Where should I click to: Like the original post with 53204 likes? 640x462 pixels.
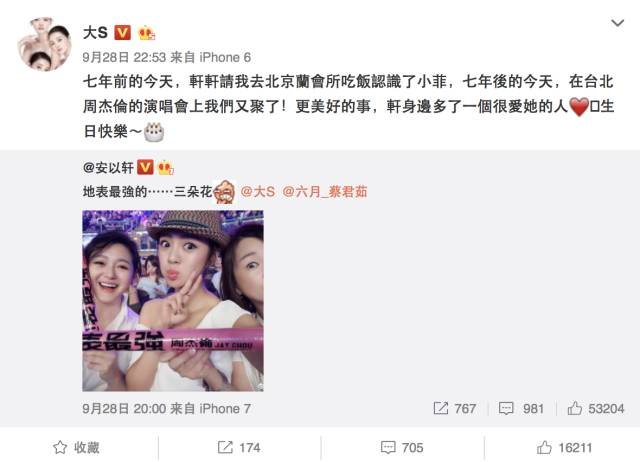click(x=596, y=408)
